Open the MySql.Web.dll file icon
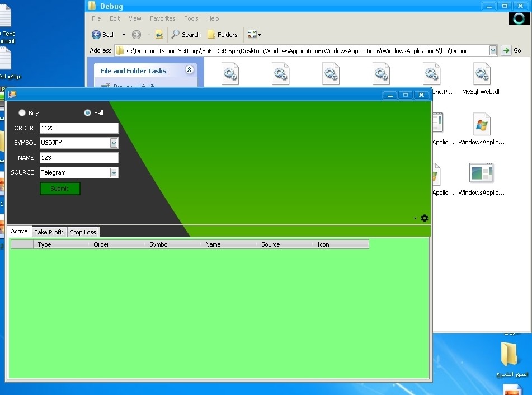Screen dimensions: 532x395 coord(482,74)
